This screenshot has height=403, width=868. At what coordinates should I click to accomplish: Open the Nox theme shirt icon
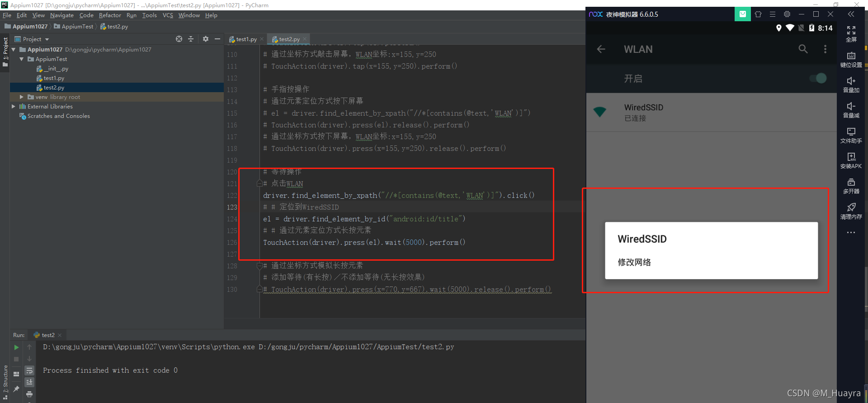(x=758, y=14)
